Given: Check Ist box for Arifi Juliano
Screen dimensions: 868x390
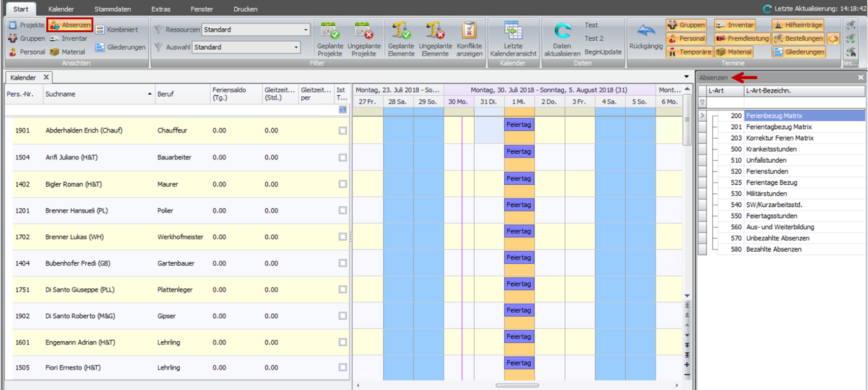Looking at the screenshot, I should [x=343, y=158].
